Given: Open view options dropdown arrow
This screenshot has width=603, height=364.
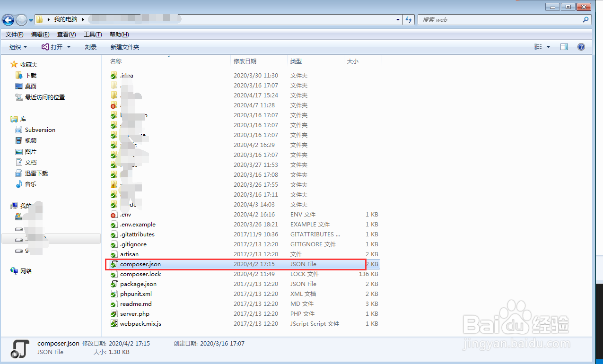Looking at the screenshot, I should click(549, 47).
